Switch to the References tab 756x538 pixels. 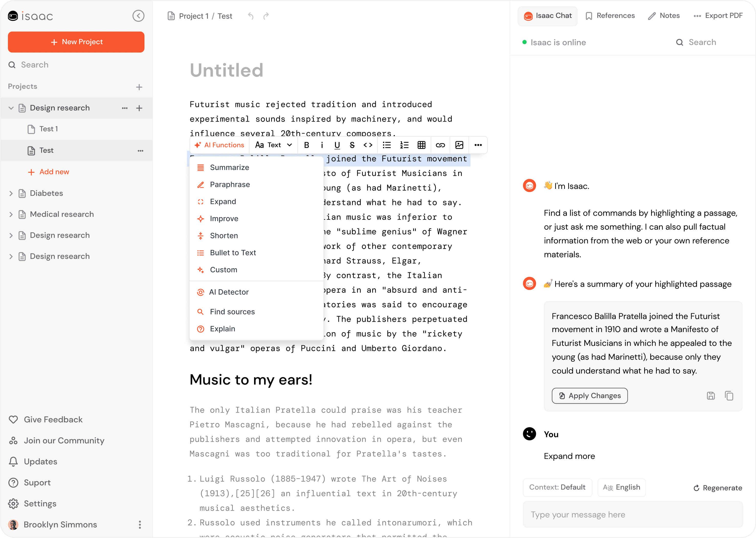[x=610, y=16]
